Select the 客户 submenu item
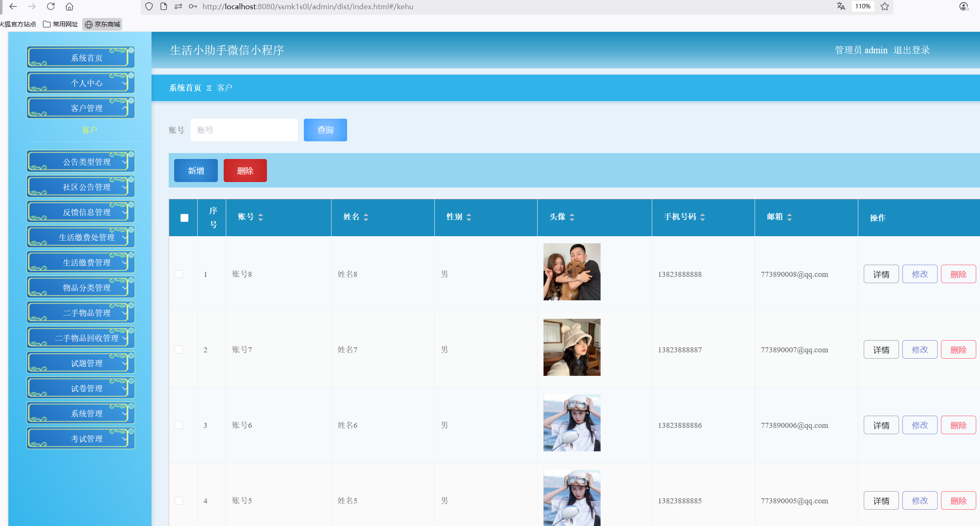Viewport: 980px width, 526px height. click(x=89, y=130)
